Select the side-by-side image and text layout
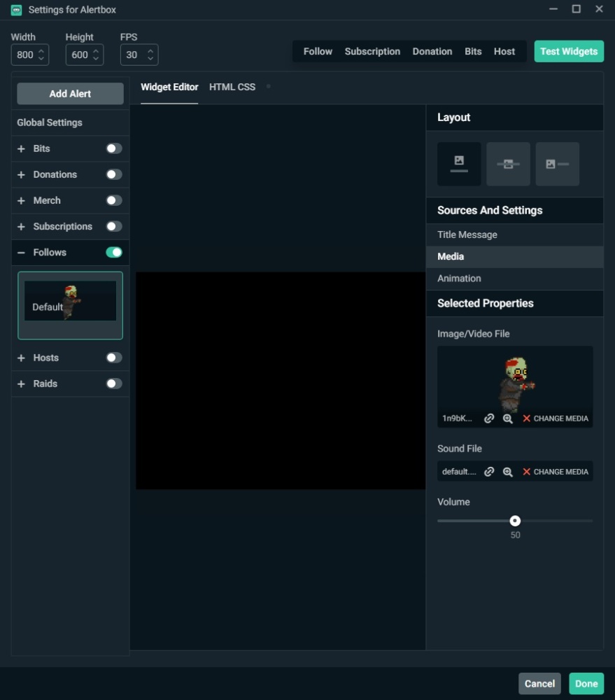The image size is (615, 700). [x=557, y=164]
